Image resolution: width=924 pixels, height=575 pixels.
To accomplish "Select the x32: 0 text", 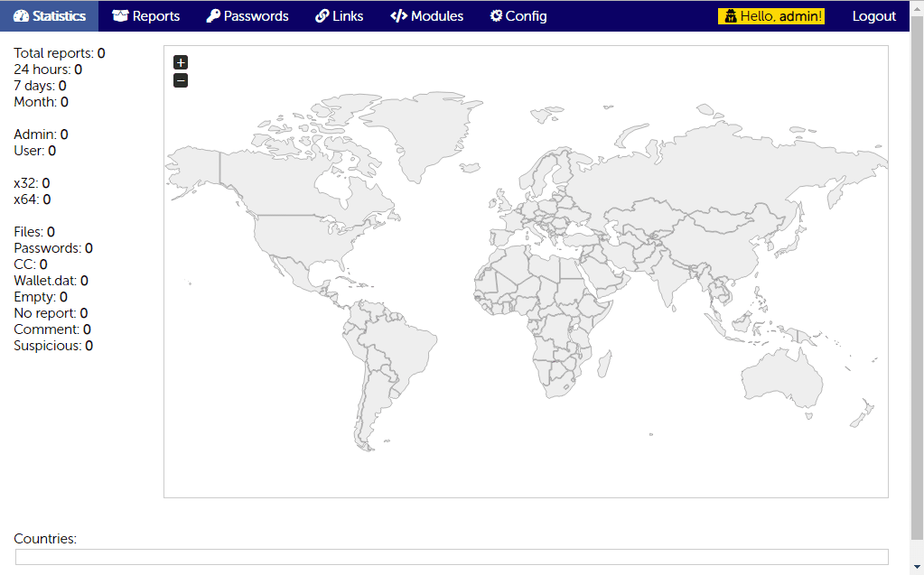I will point(32,183).
